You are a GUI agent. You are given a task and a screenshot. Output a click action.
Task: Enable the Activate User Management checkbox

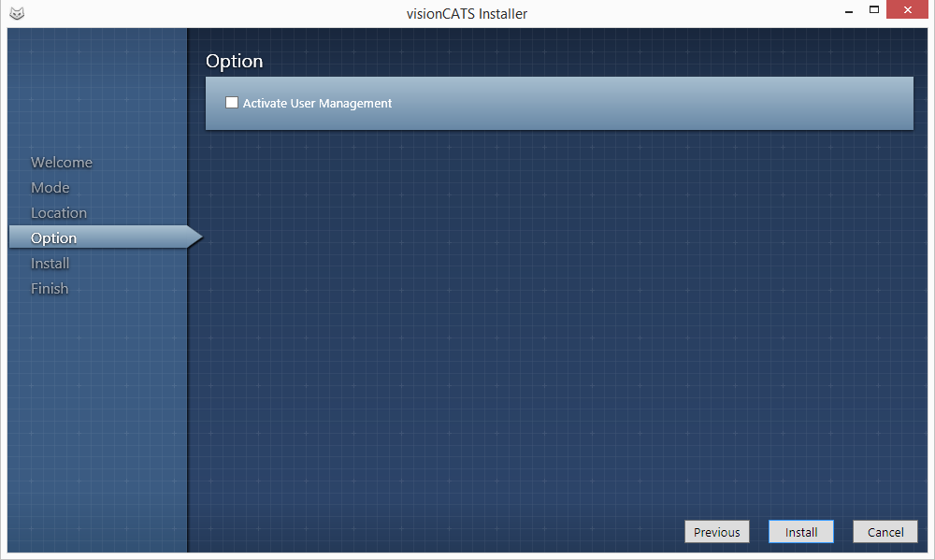pos(232,103)
